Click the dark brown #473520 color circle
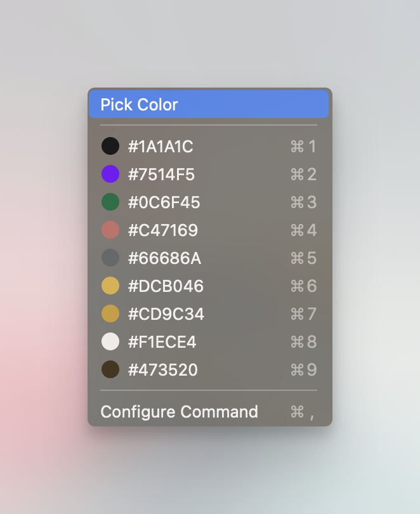This screenshot has height=514, width=420. tap(110, 369)
